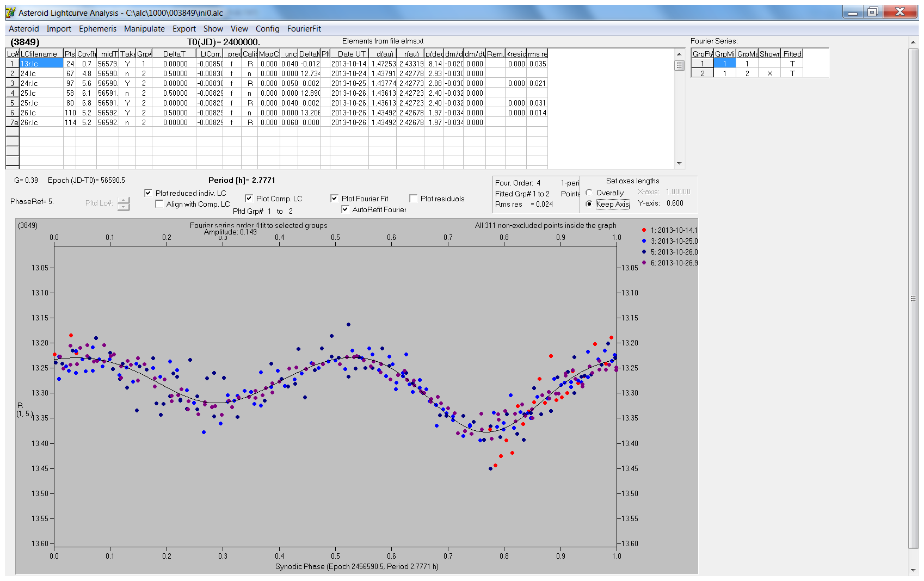Open the FourierFit menu

[x=304, y=29]
